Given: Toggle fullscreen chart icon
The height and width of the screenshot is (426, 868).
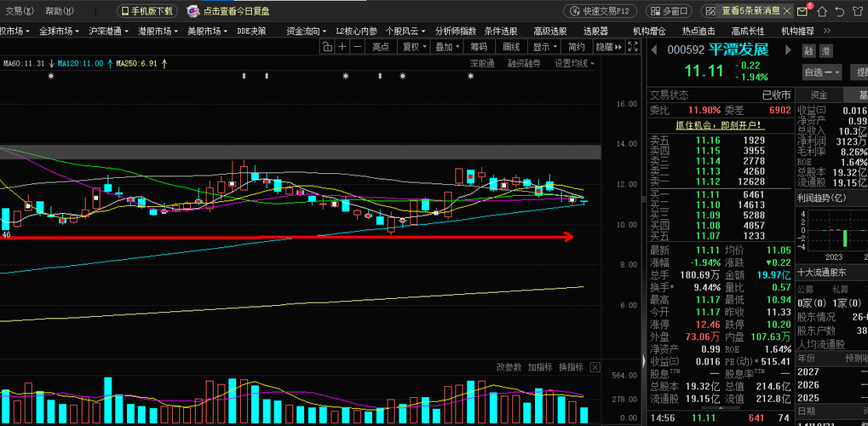Looking at the screenshot, I should 632,47.
